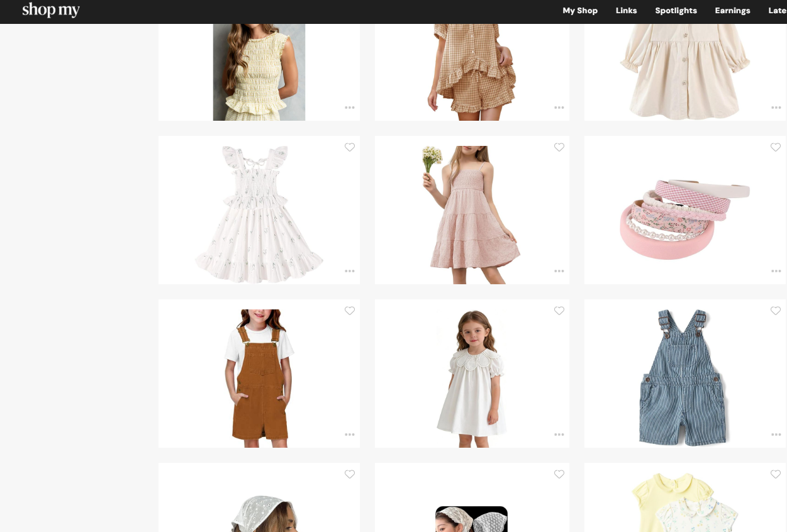View the pink tiered sundress image
Screen dimensions: 787x532
pos(472,214)
